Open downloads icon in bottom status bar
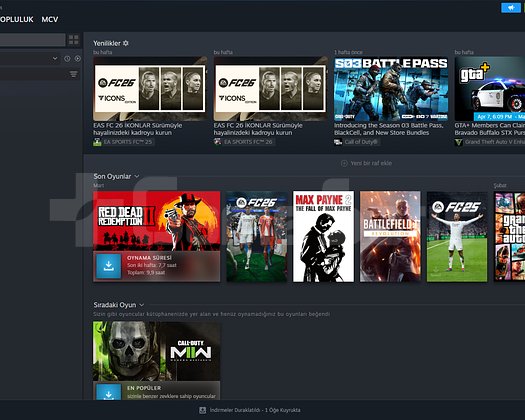This screenshot has height=420, width=525. tap(202, 410)
